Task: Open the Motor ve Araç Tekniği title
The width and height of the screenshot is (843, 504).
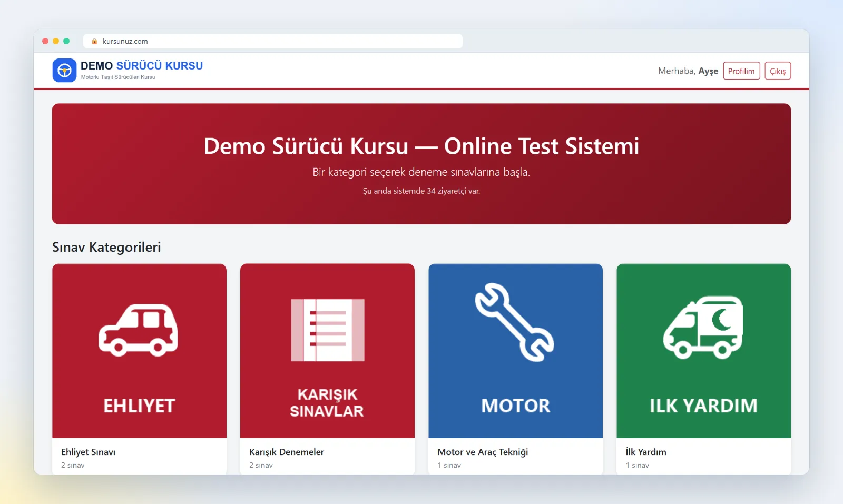Action: (x=483, y=452)
